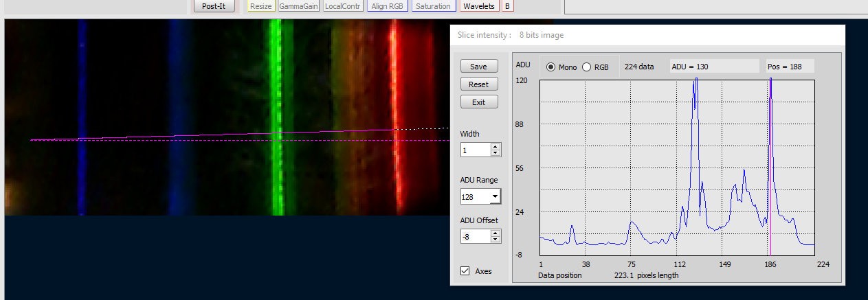
Task: Click the Reset button
Action: tap(479, 84)
